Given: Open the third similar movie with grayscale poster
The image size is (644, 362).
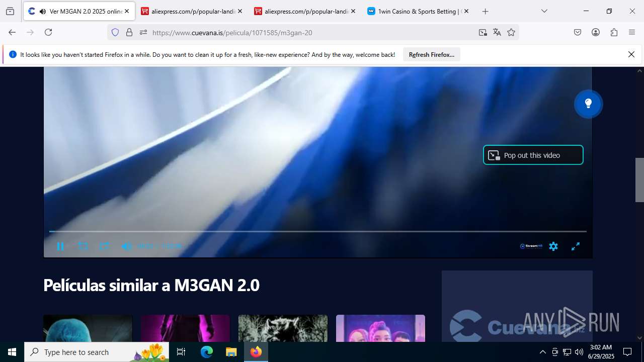Looking at the screenshot, I should (x=283, y=328).
